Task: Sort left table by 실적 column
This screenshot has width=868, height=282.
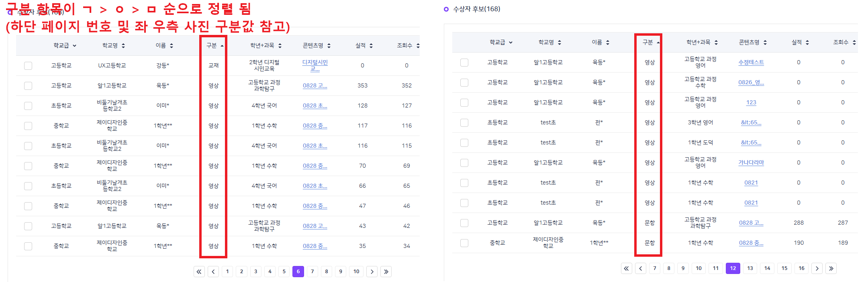Action: [x=371, y=46]
